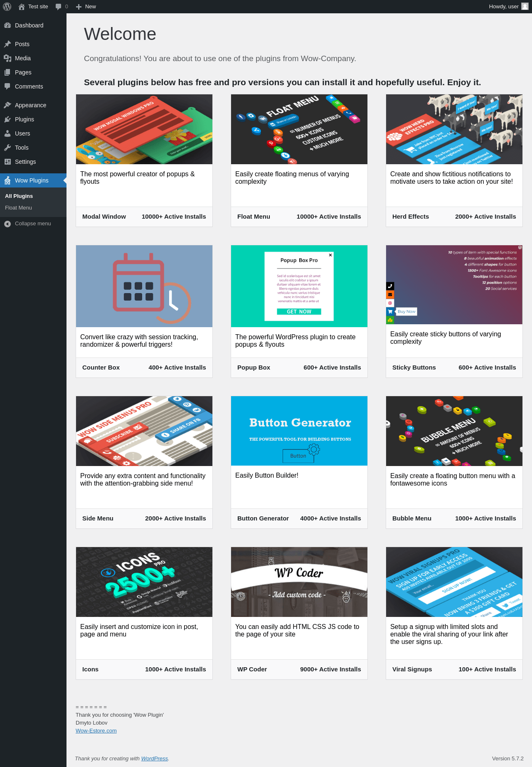Click the Appearance paintbrush icon
This screenshot has height=767, width=532.
pos(7,105)
